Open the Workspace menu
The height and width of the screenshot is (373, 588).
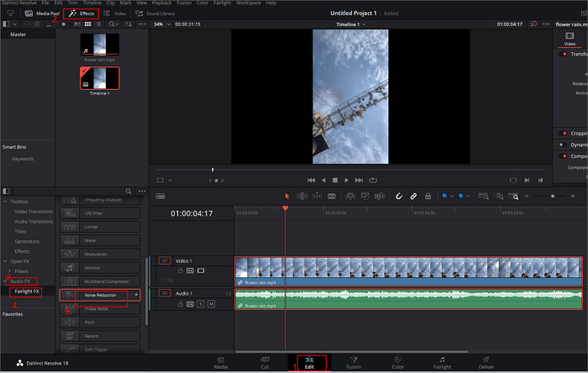pyautogui.click(x=249, y=3)
